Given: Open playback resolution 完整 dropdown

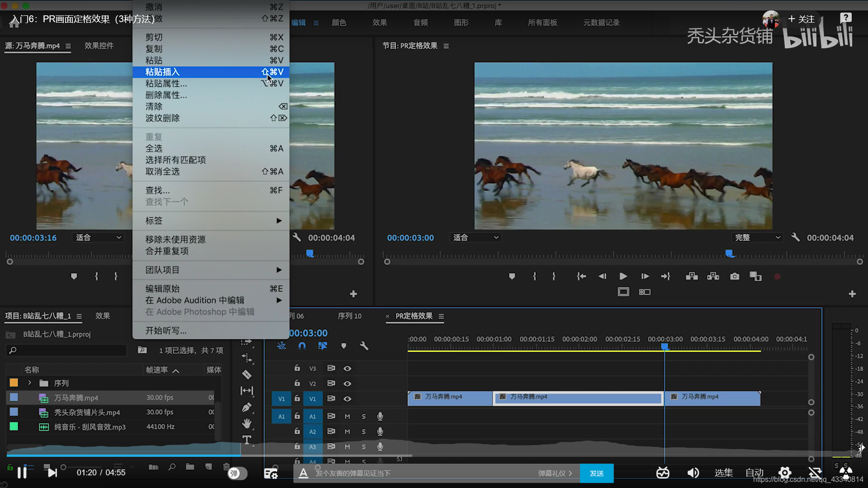Looking at the screenshot, I should tap(757, 238).
